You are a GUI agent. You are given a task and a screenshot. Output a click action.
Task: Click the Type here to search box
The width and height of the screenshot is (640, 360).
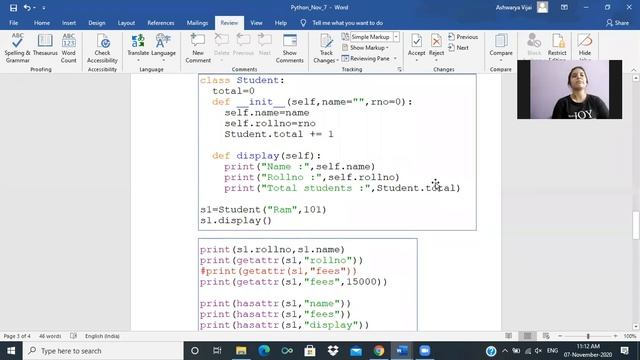click(x=103, y=351)
